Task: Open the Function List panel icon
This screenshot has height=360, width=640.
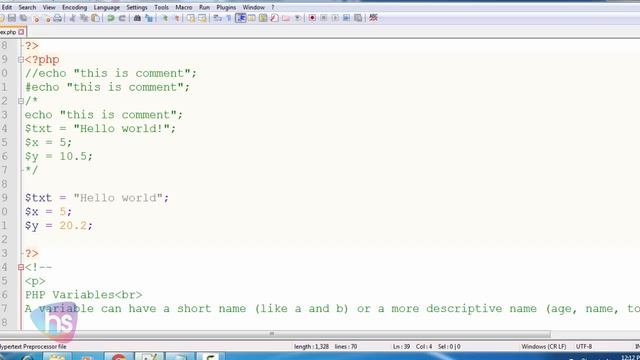Action: 274,18
